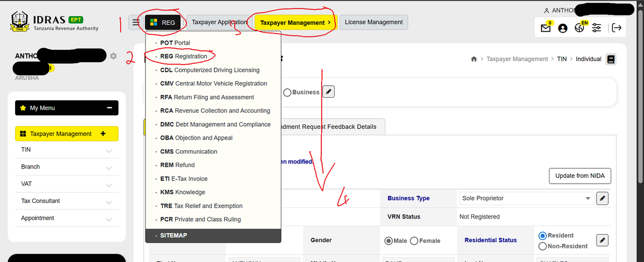Open the SITEMAP entry
Image resolution: width=644 pixels, height=262 pixels.
tap(213, 235)
